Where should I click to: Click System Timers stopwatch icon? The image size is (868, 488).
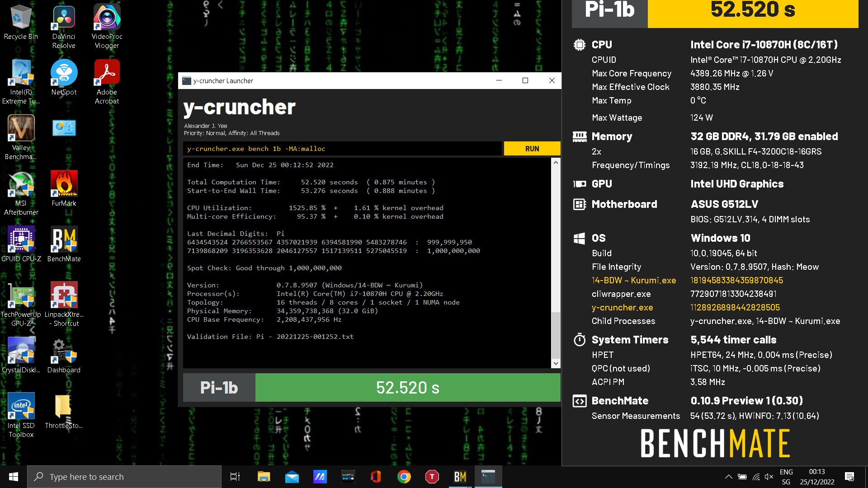click(579, 340)
